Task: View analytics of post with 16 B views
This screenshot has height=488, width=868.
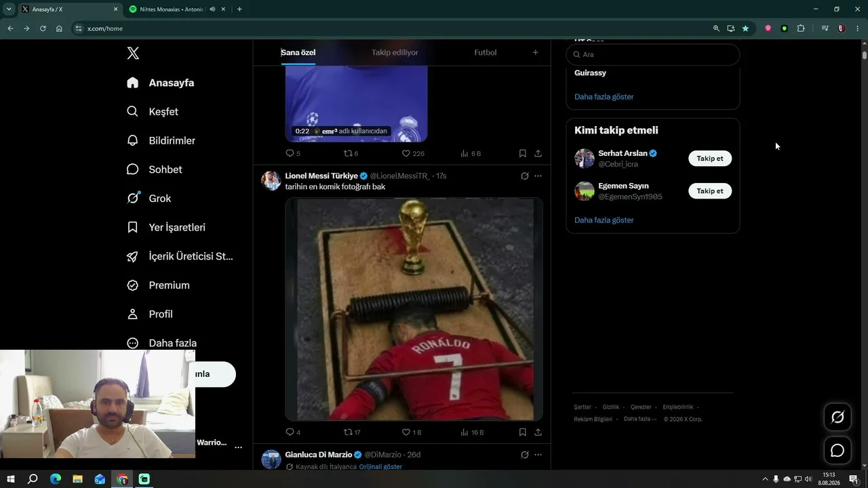Action: tap(472, 432)
